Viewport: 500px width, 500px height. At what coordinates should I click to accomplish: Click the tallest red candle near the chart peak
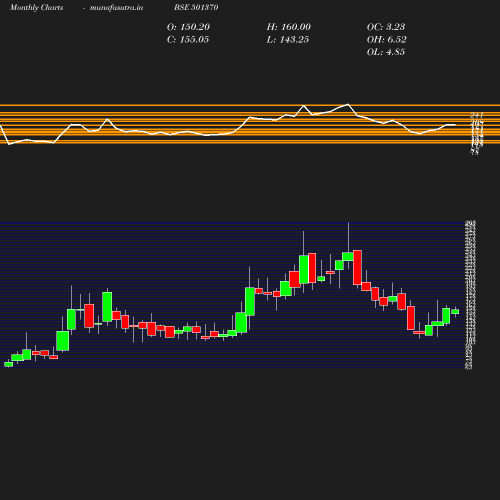(x=357, y=267)
